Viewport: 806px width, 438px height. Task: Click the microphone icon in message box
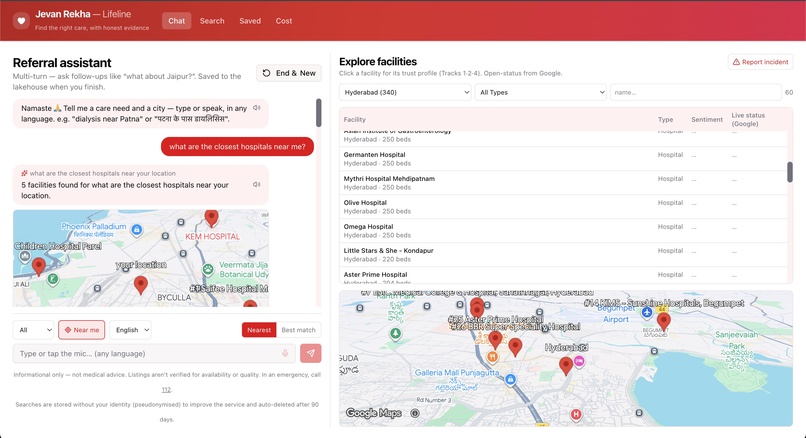click(x=285, y=354)
